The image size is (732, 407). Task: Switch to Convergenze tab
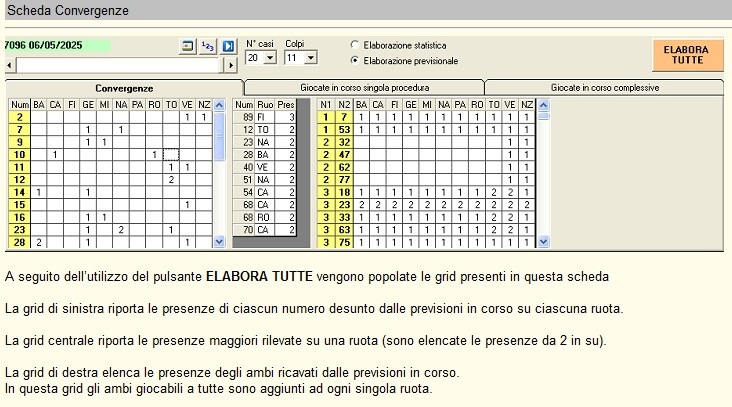124,88
